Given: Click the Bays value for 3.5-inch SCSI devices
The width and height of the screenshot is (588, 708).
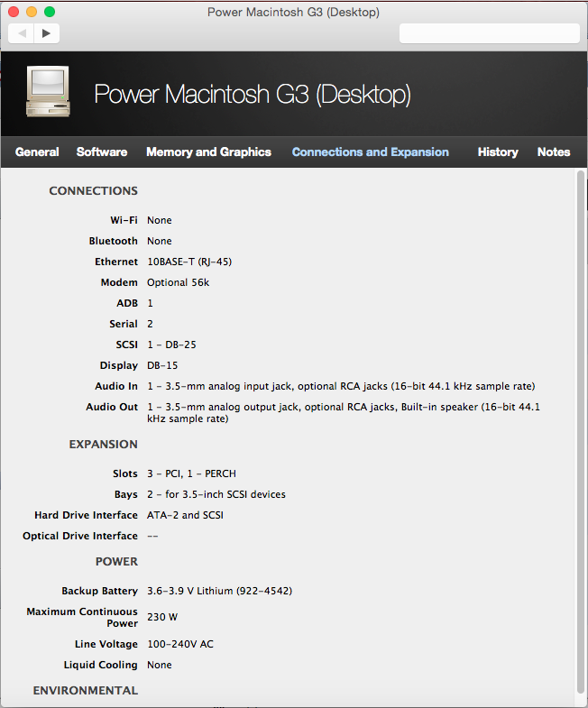Looking at the screenshot, I should pos(216,494).
